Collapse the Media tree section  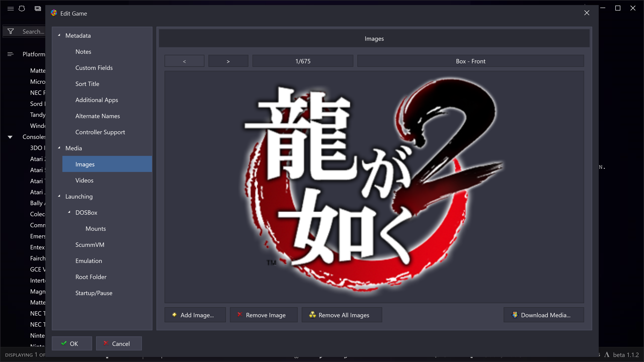tap(59, 148)
